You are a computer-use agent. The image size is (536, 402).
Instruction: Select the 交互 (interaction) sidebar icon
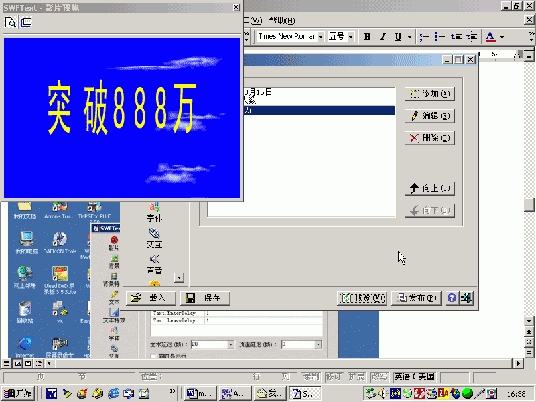(x=154, y=238)
